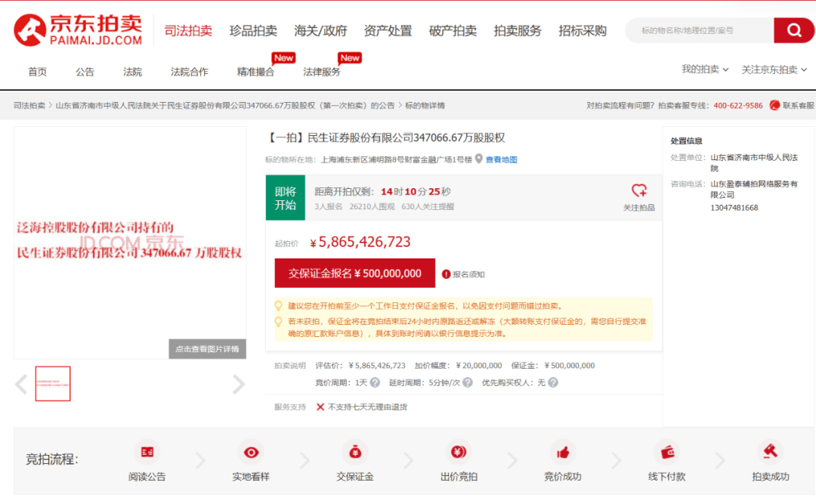Go to 首页 in sub navigation
This screenshot has width=816, height=504.
click(x=38, y=72)
